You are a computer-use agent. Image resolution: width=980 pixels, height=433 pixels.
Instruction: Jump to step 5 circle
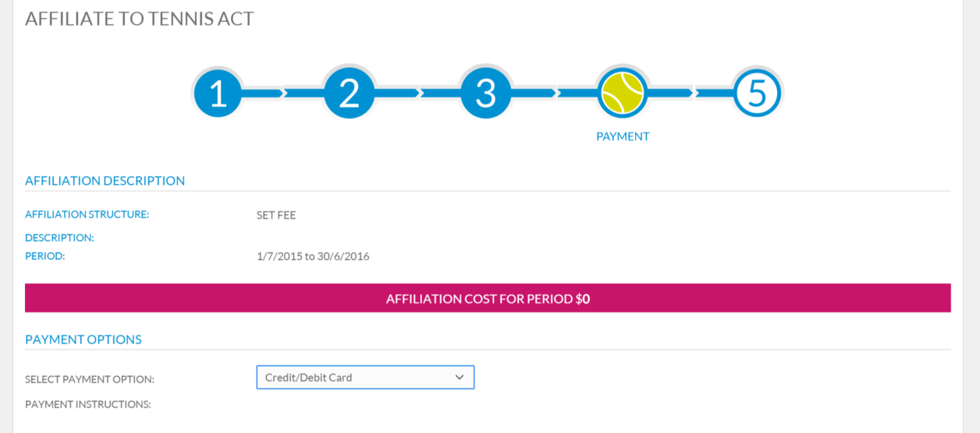pyautogui.click(x=758, y=93)
